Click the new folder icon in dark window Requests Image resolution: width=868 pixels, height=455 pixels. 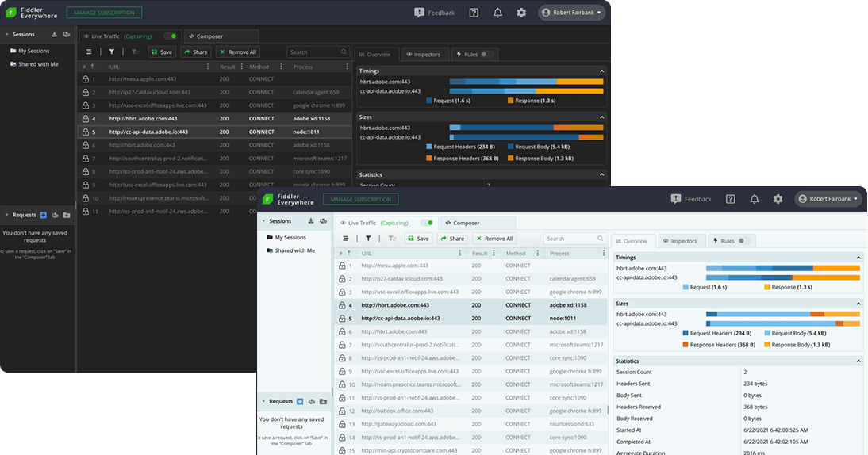[x=67, y=215]
